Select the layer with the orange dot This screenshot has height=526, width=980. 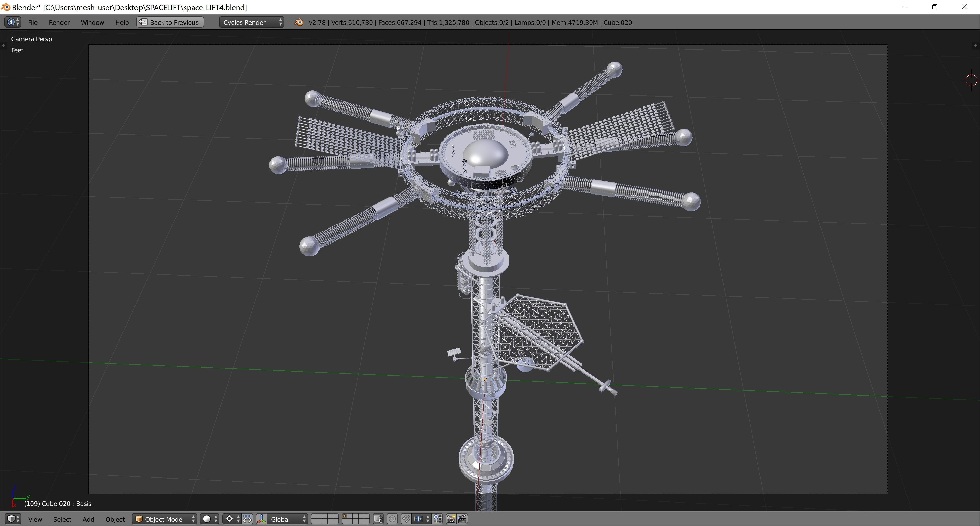tap(345, 517)
